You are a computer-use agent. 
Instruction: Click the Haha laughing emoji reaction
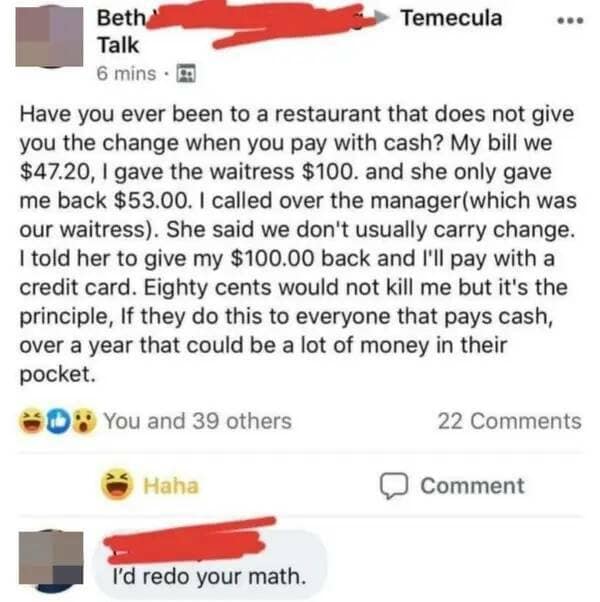point(117,485)
